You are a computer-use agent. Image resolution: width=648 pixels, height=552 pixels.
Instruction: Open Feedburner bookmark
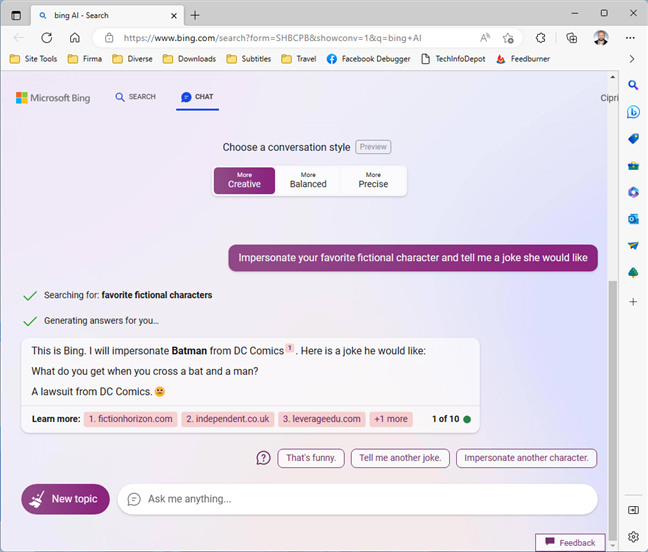523,59
